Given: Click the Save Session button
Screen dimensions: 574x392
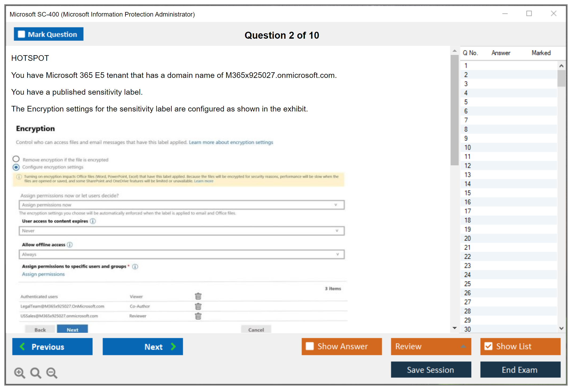Looking at the screenshot, I should coord(431,370).
